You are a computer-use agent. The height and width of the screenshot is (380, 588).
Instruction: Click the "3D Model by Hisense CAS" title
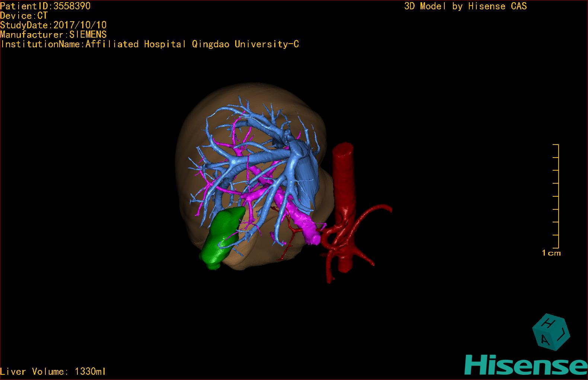[466, 6]
